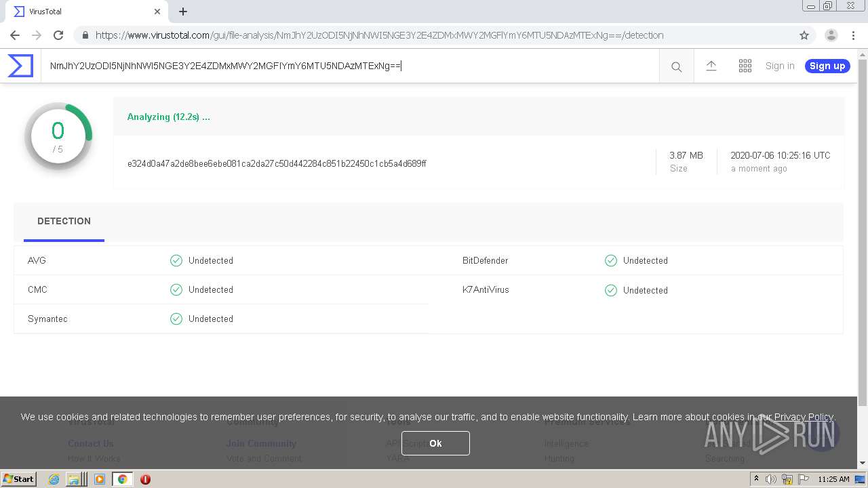Click the 3.87 MB size value

tap(686, 155)
